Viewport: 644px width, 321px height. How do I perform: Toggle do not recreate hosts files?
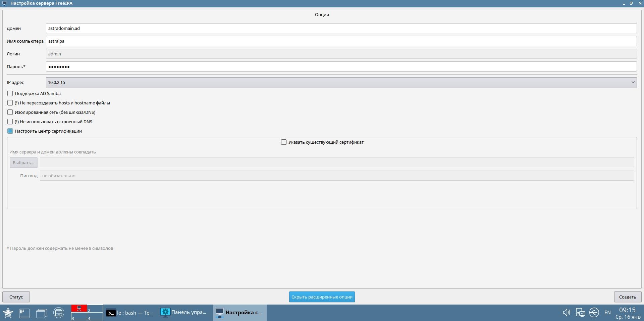pyautogui.click(x=10, y=103)
